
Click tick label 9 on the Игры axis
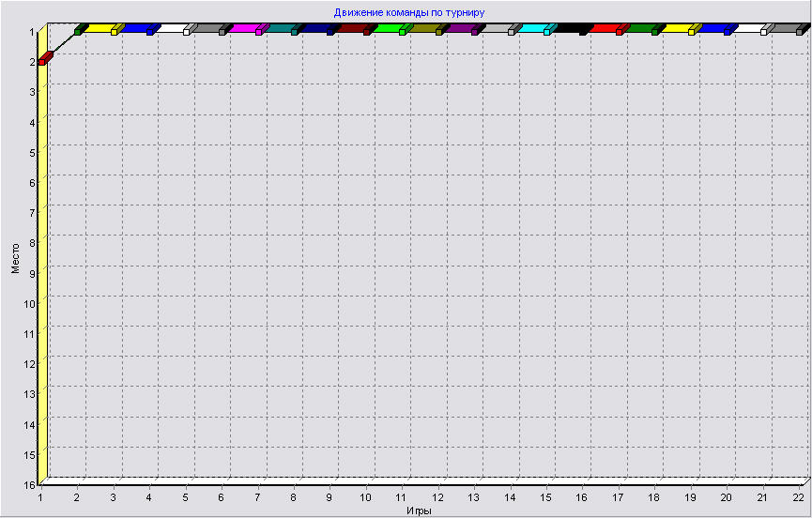pos(329,497)
